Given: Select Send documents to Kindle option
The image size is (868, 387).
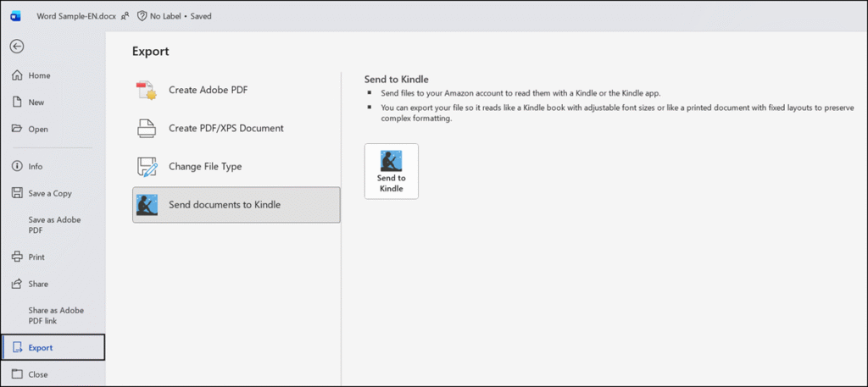Looking at the screenshot, I should 236,205.
